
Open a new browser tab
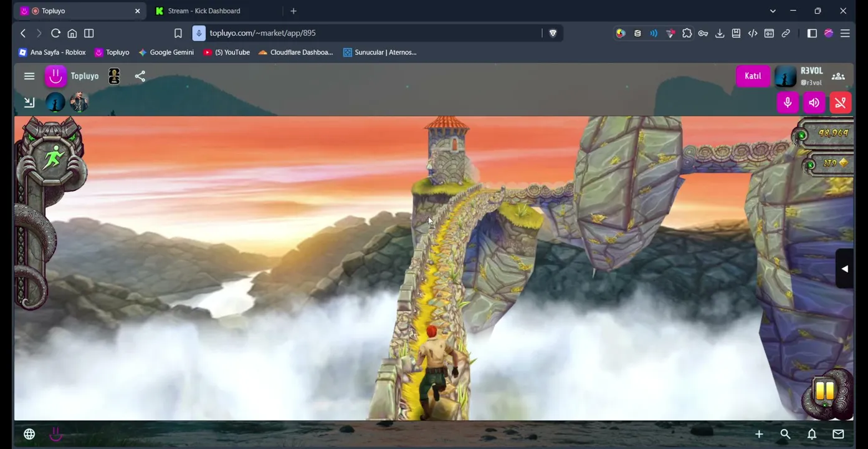point(293,11)
